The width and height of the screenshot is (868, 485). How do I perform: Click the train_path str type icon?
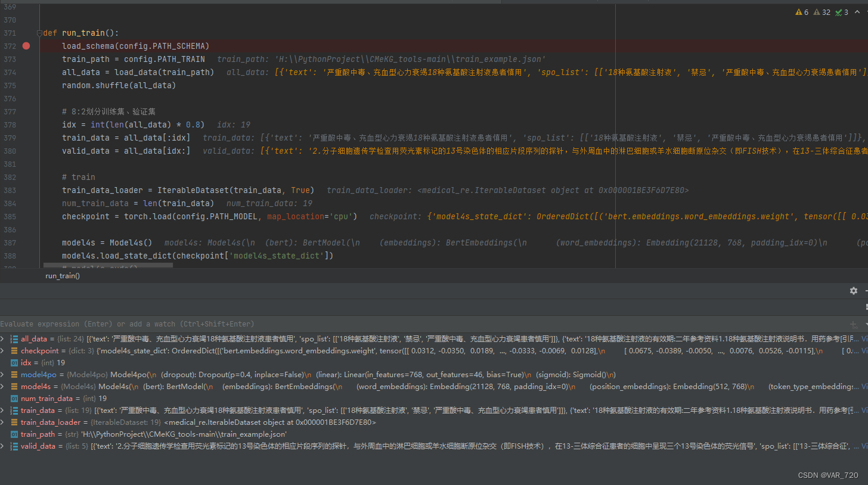(14, 434)
